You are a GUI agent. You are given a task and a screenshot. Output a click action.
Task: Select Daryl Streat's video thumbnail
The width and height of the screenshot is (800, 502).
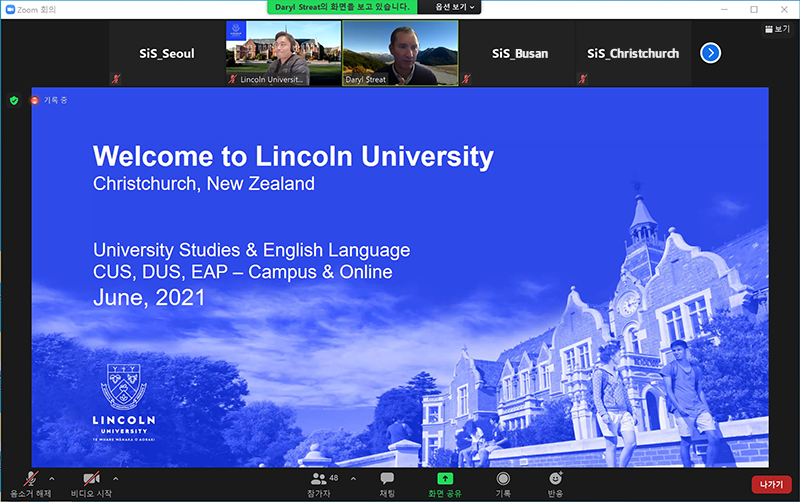pos(400,53)
